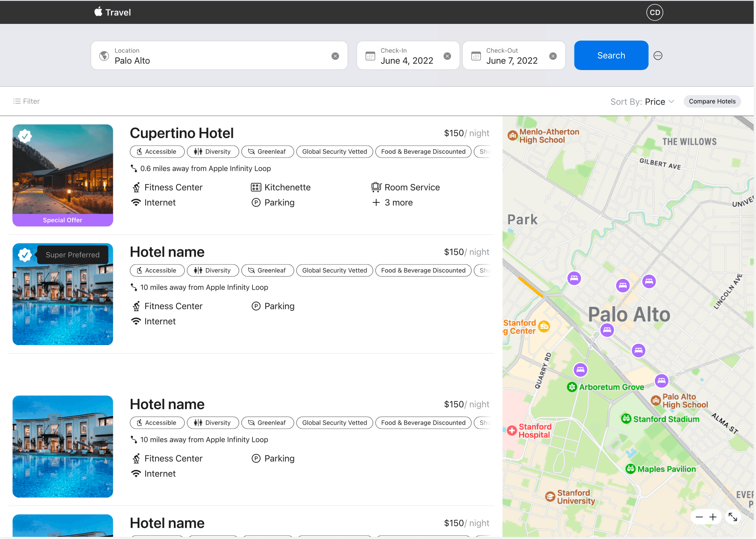This screenshot has width=756, height=539.
Task: Open the more options ellipsis next to Search
Action: 658,56
